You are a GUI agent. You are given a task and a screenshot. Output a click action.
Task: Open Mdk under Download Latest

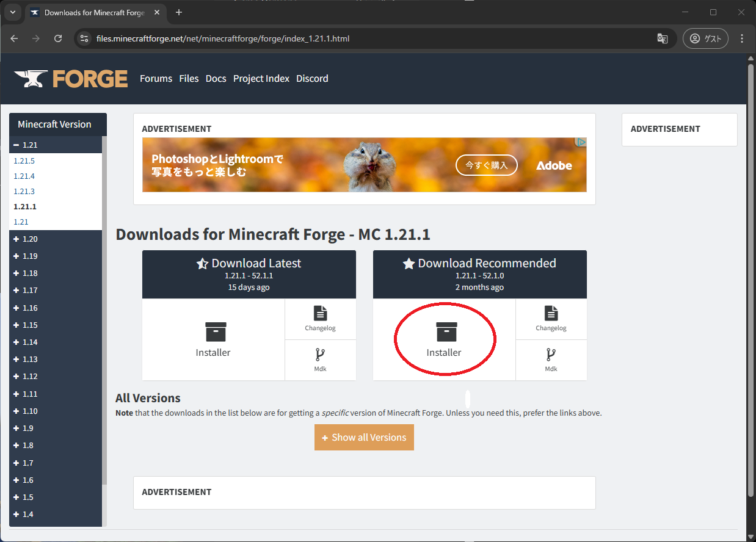[x=320, y=360]
